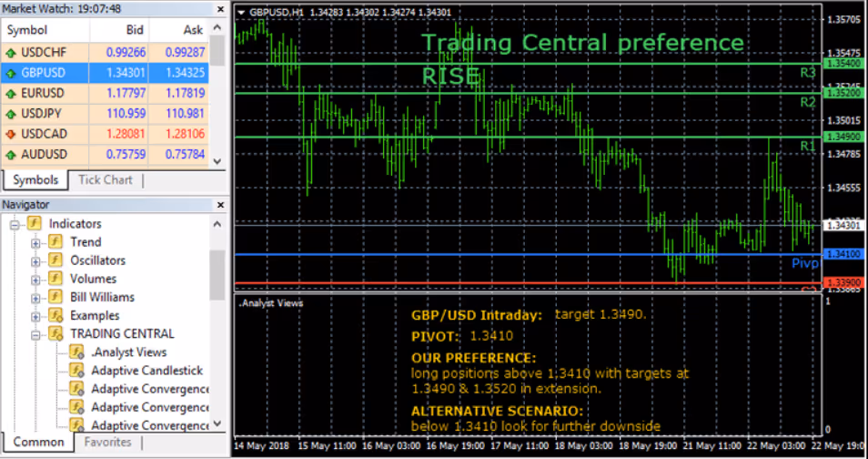Select the USDCHF symbol row

click(x=106, y=53)
